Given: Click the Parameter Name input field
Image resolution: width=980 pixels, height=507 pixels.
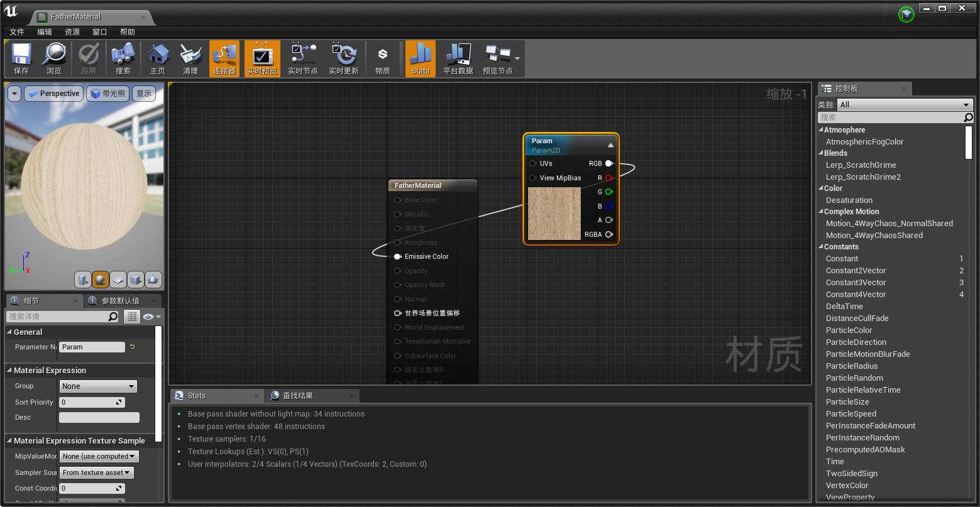Looking at the screenshot, I should [x=92, y=347].
